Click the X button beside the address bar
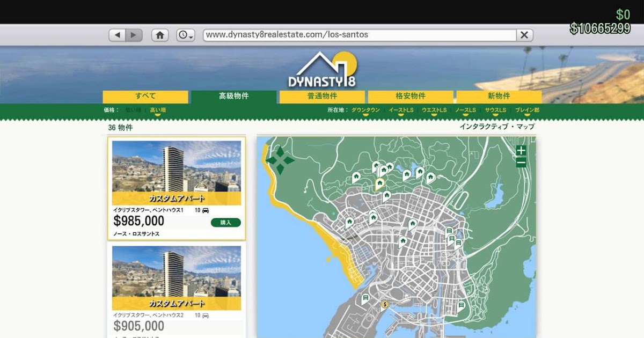 pos(524,35)
